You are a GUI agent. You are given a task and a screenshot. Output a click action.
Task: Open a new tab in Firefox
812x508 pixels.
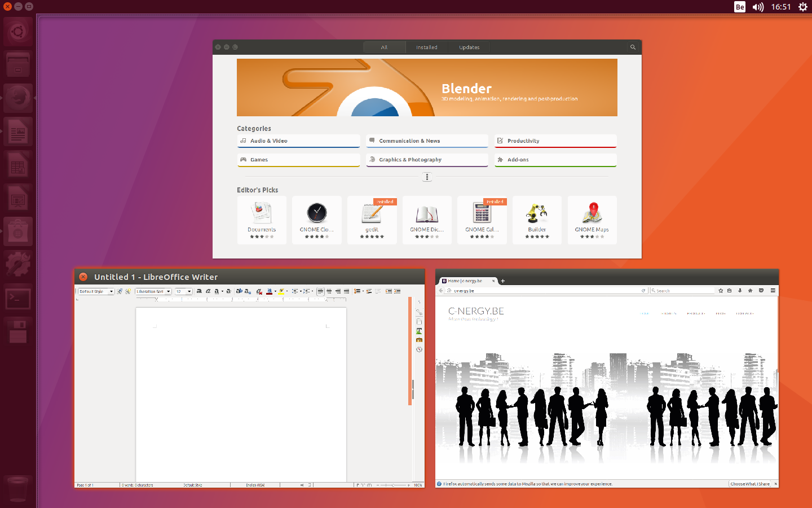tap(503, 281)
